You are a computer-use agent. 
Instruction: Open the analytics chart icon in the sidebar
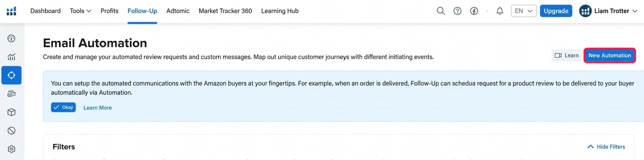click(11, 57)
